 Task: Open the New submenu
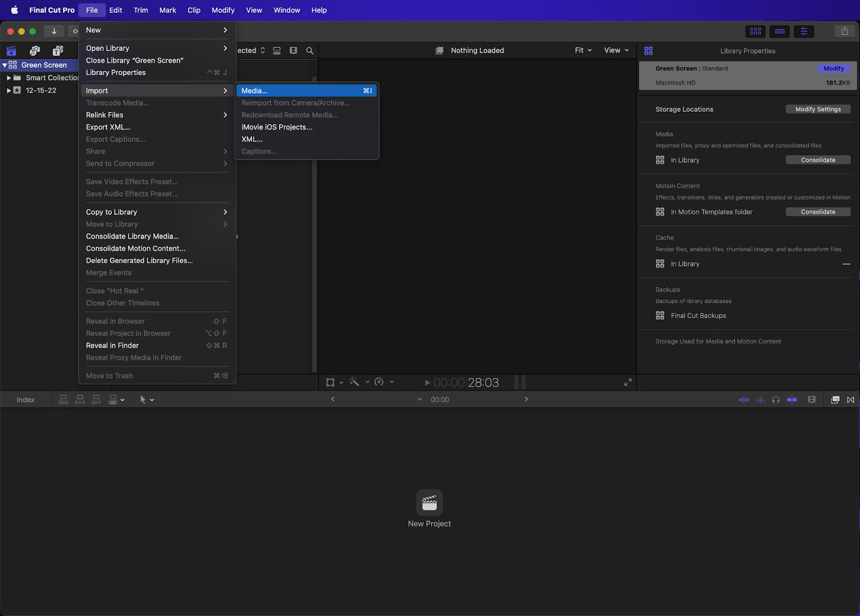click(157, 30)
